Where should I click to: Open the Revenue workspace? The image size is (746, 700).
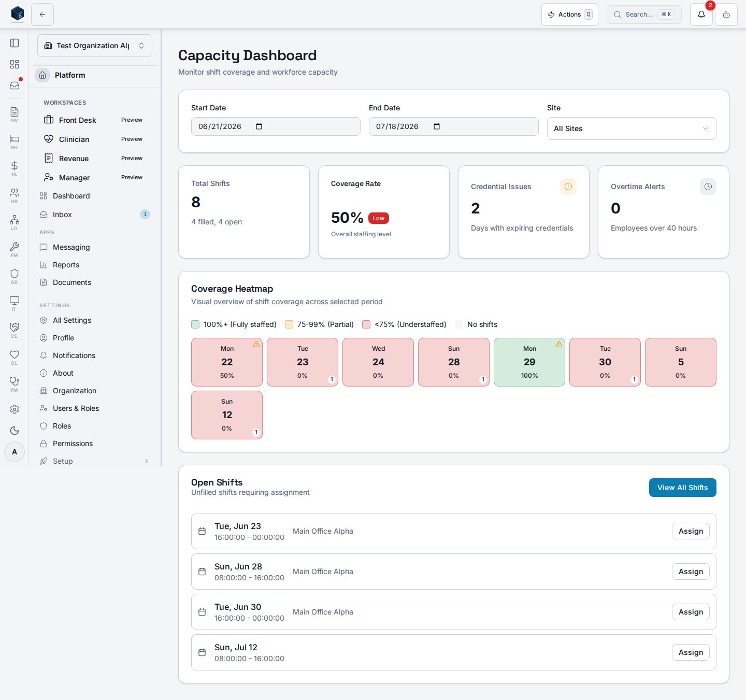tap(94, 159)
